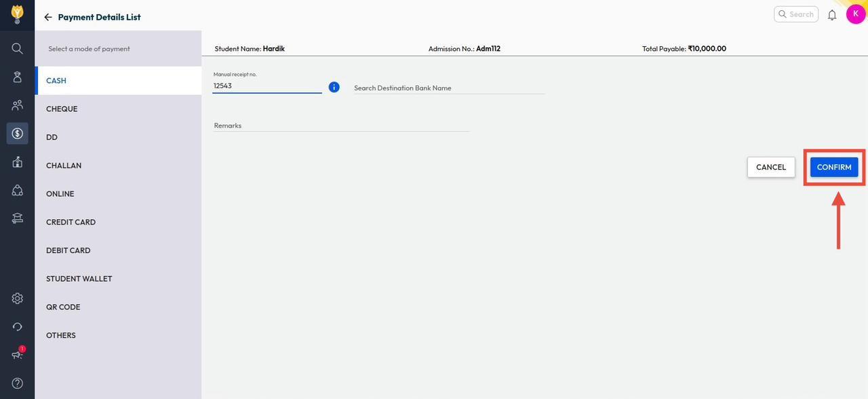The width and height of the screenshot is (868, 399).
Task: Select the DD payment mode
Action: pos(52,137)
